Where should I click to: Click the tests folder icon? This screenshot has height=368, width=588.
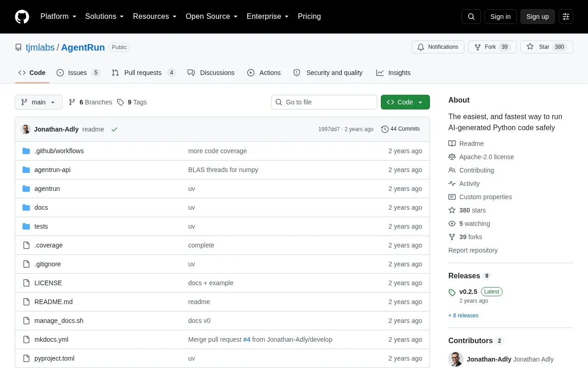pyautogui.click(x=26, y=226)
